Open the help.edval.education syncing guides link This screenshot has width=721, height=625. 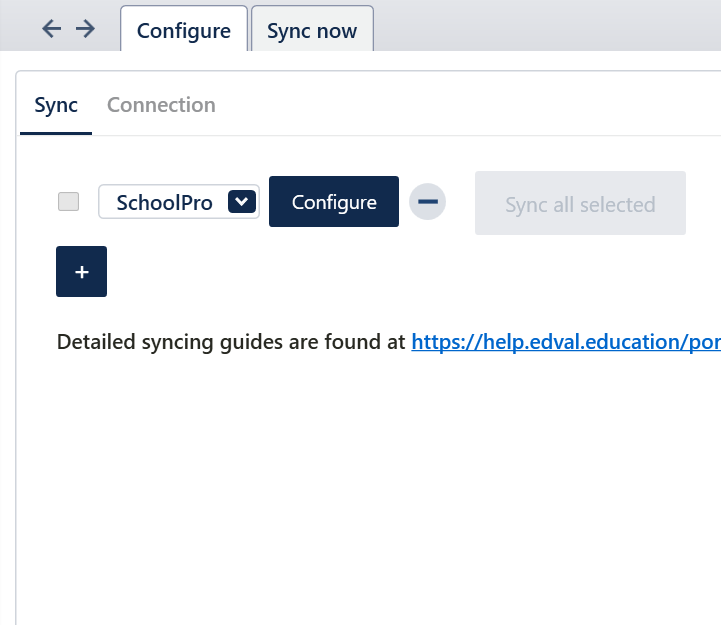pyautogui.click(x=565, y=342)
